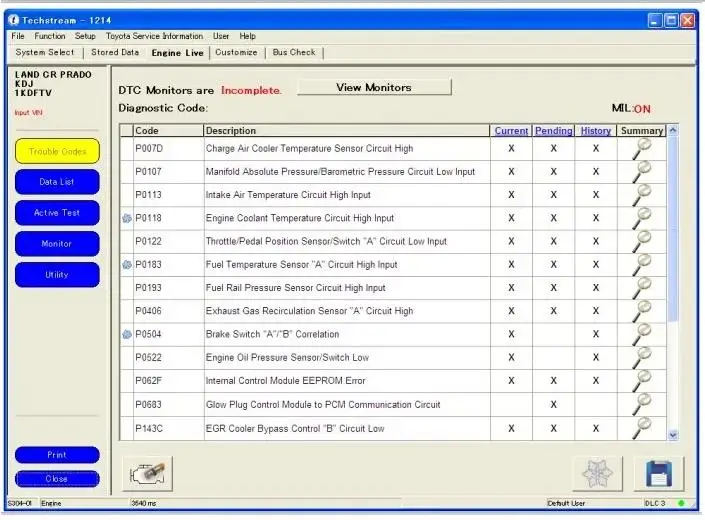The image size is (705, 520).
Task: Open summary magnifier for code P0193
Action: 641,288
